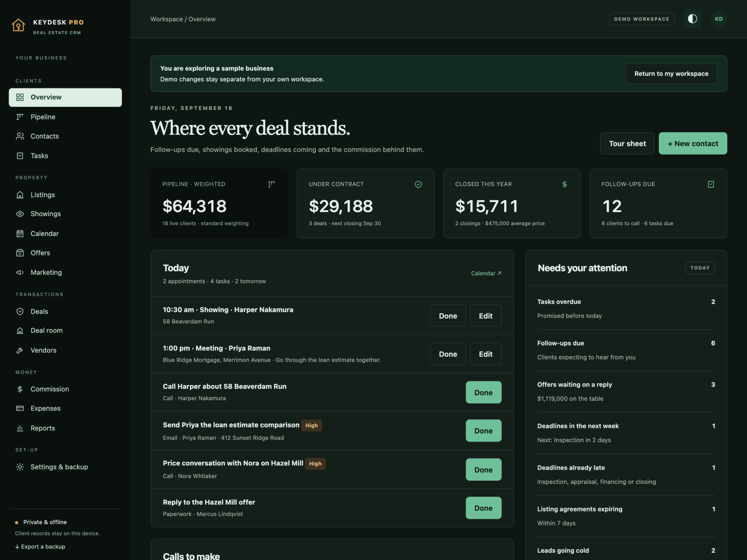Screen dimensions: 747x560
Task: Click Return to my workspace button
Action: point(671,73)
